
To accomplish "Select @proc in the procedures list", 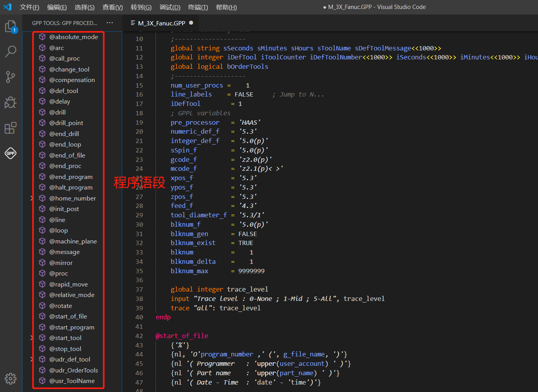I will (59, 273).
